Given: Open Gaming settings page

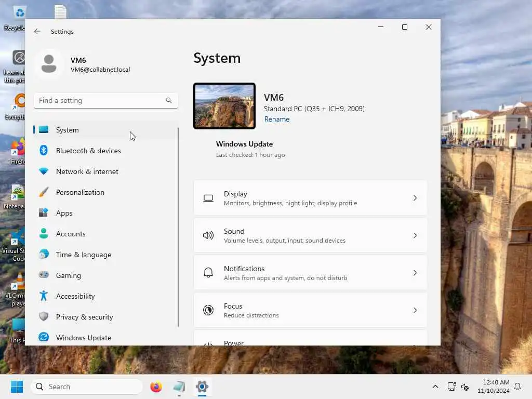Looking at the screenshot, I should 105,275.
